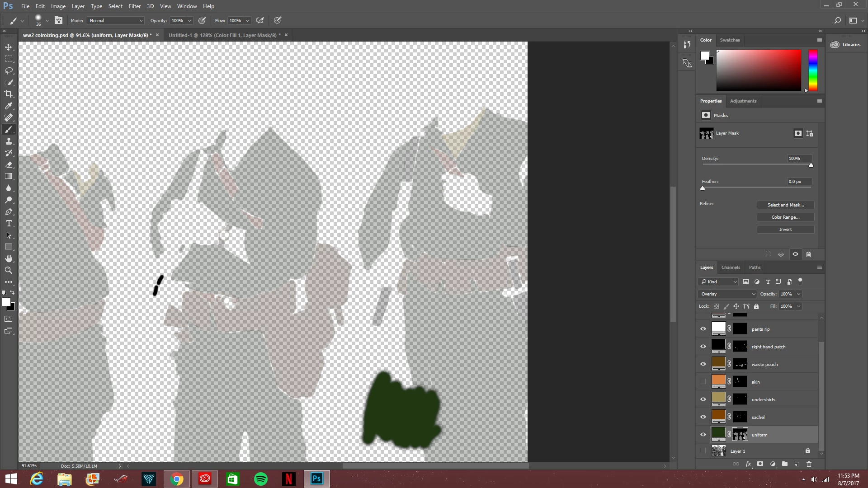868x488 pixels.
Task: Click the hue spectrum slider
Action: (813, 70)
